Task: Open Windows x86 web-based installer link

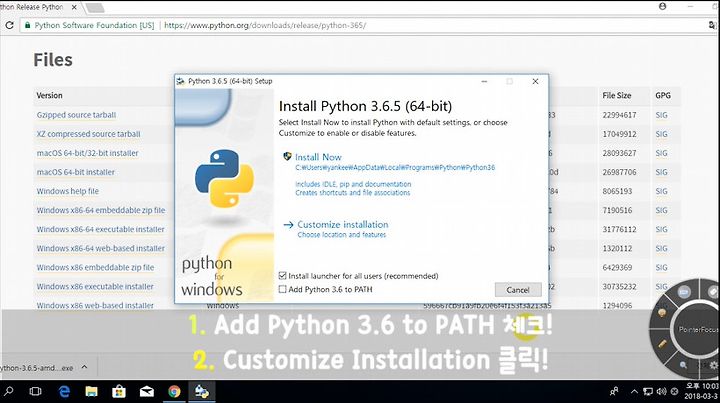Action: click(x=95, y=305)
